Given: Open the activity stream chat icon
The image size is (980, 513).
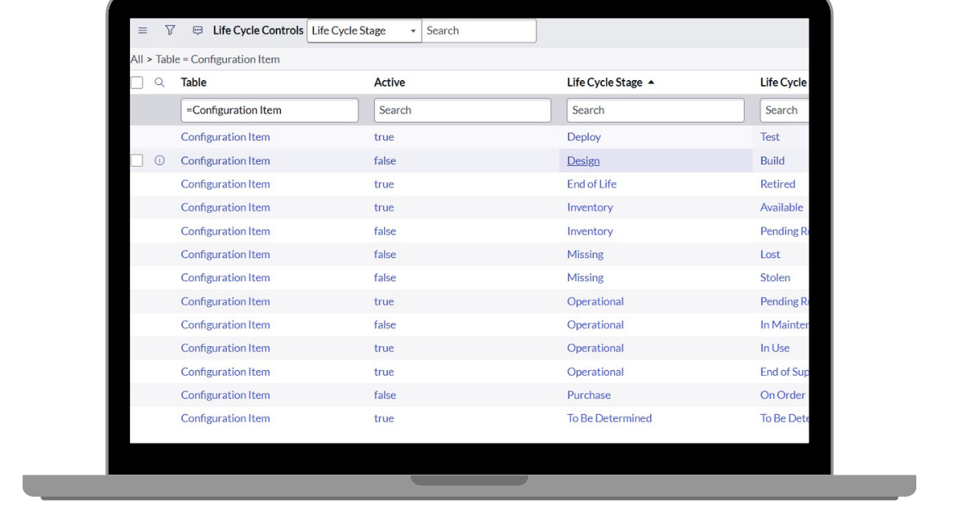Looking at the screenshot, I should click(x=198, y=30).
